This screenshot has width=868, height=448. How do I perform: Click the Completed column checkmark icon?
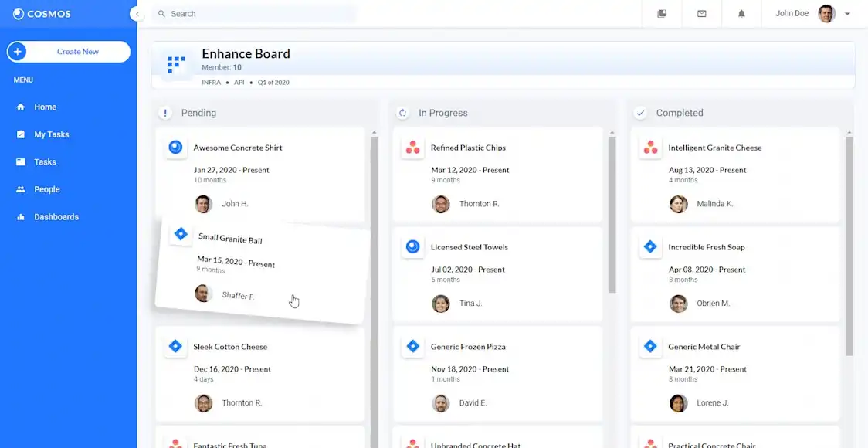pyautogui.click(x=640, y=113)
